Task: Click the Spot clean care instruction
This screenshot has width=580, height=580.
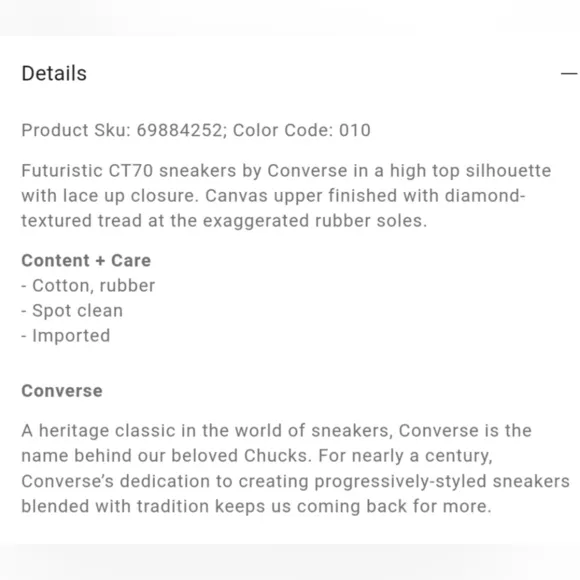Action: pyautogui.click(x=72, y=311)
